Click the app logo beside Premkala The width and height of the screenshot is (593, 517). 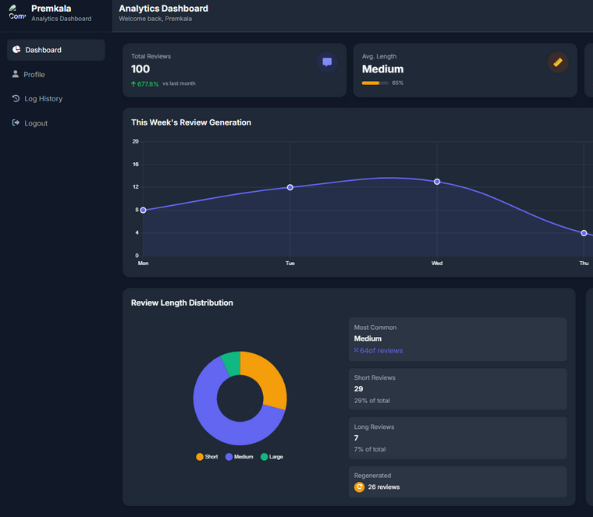[17, 12]
